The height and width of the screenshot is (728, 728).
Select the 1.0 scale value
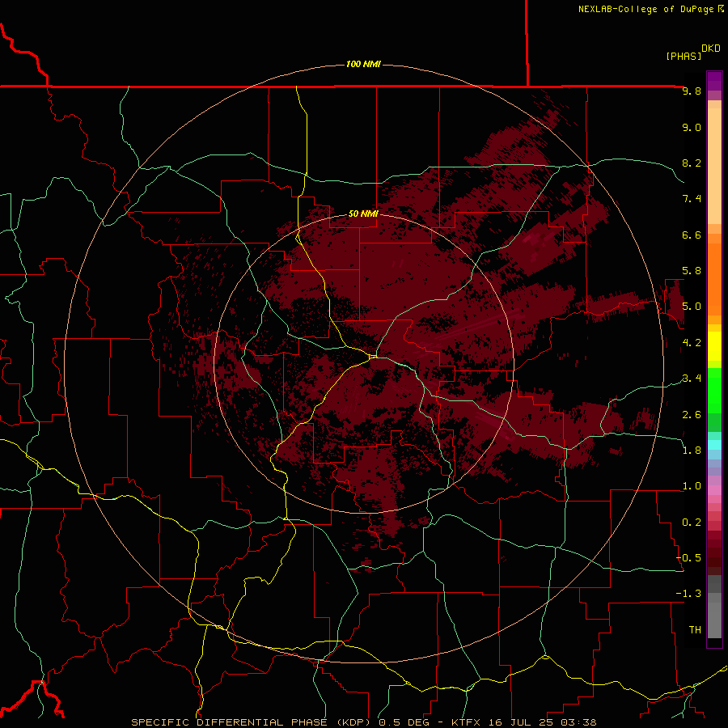coord(692,486)
